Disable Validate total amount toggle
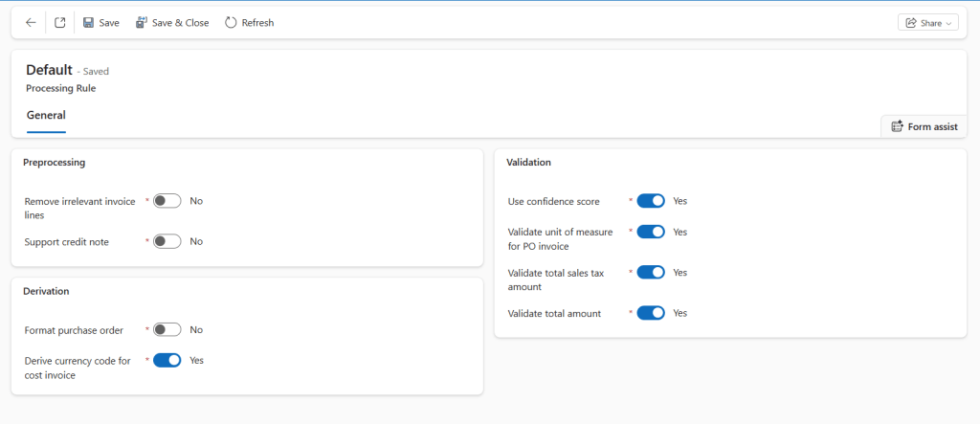Viewport: 980px width, 424px height. 651,312
